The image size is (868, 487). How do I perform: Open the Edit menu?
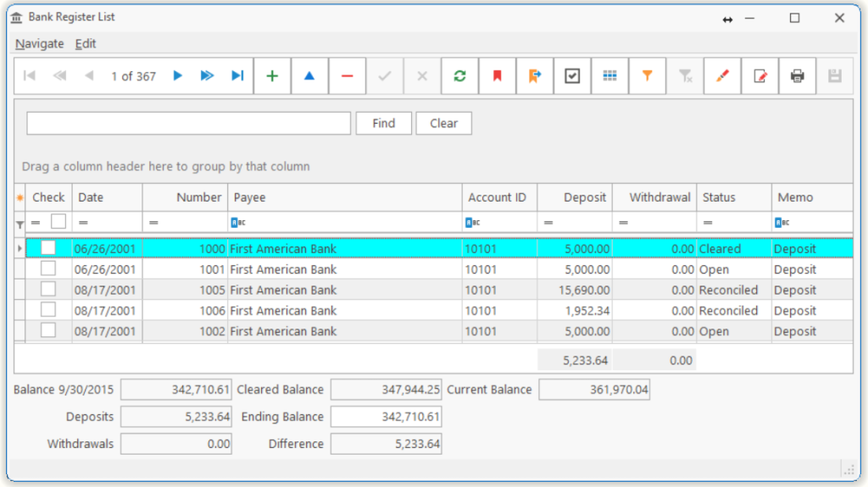point(86,44)
